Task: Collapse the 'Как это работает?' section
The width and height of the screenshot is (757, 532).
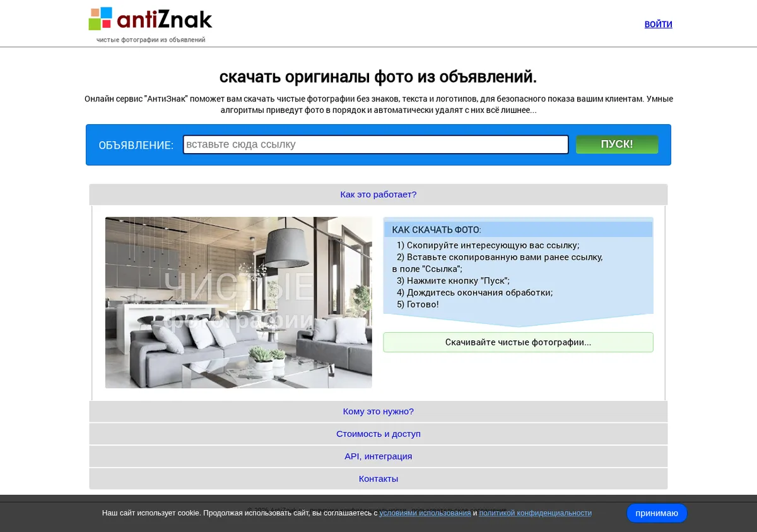Action: [x=378, y=195]
